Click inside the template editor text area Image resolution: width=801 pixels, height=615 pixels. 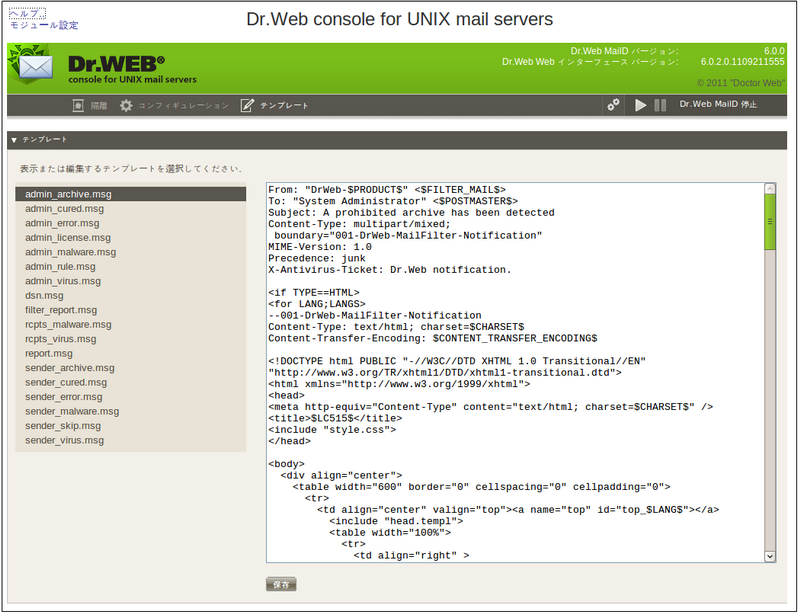515,373
